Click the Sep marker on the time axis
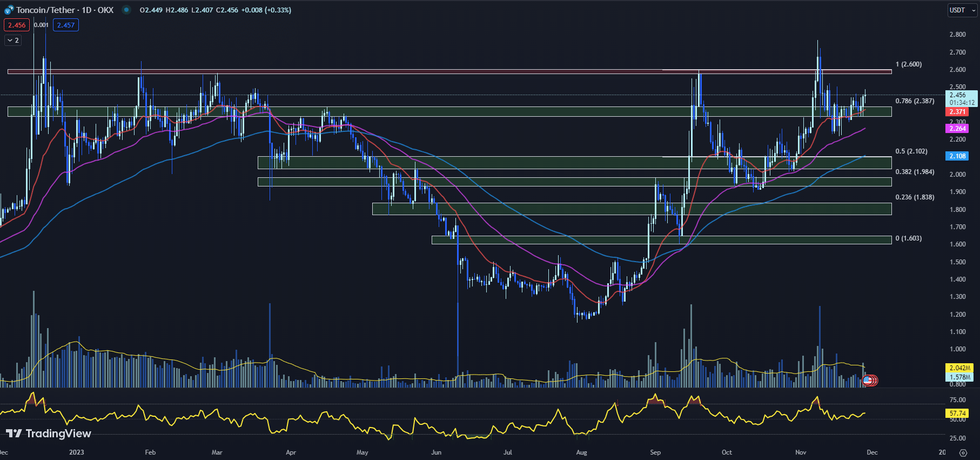 [655, 452]
